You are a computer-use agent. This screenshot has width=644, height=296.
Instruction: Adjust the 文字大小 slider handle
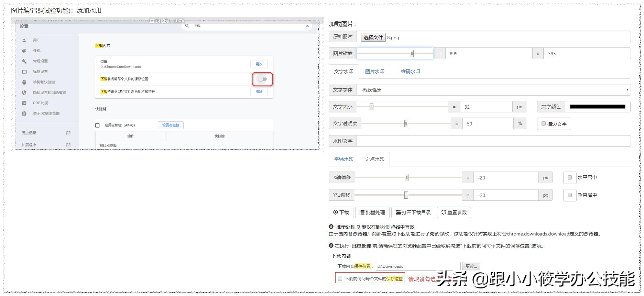(371, 107)
